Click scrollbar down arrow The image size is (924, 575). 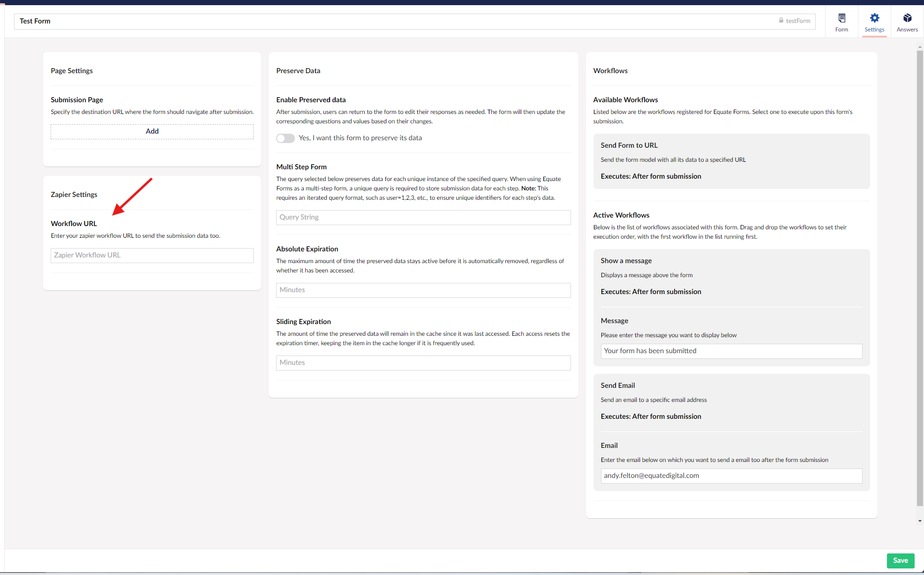click(x=920, y=521)
